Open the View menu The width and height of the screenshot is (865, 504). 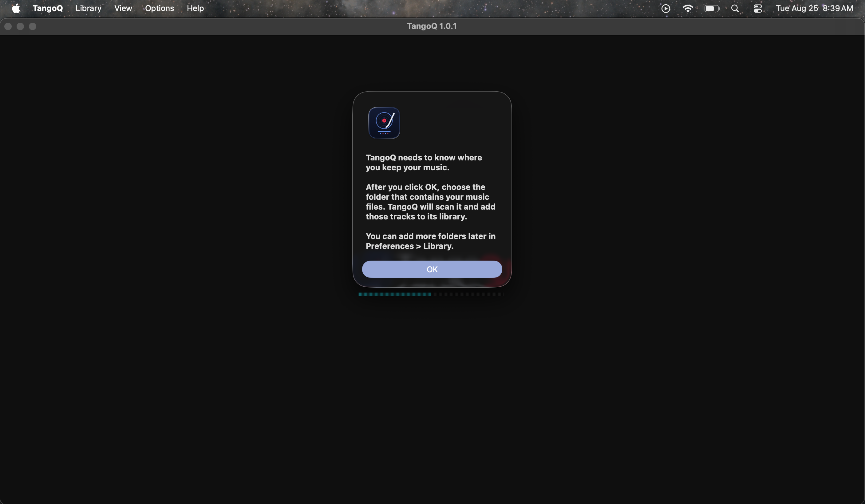pyautogui.click(x=123, y=8)
